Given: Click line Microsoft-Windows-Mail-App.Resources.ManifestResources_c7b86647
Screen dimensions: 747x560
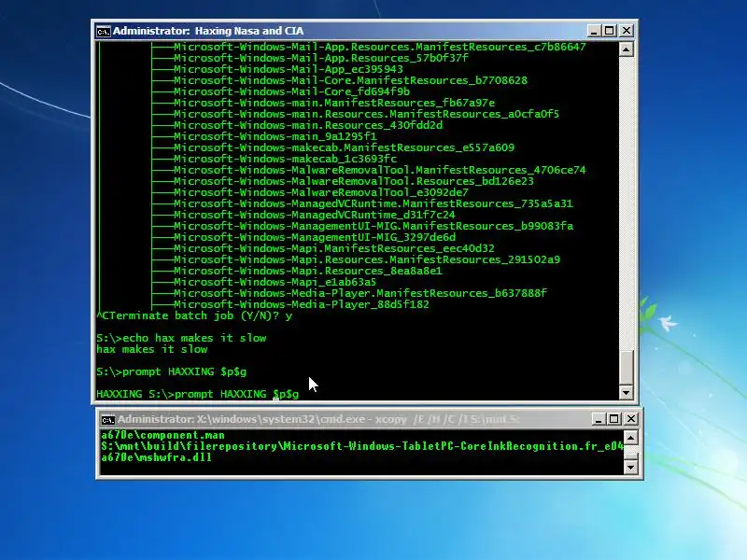Looking at the screenshot, I should point(380,47).
